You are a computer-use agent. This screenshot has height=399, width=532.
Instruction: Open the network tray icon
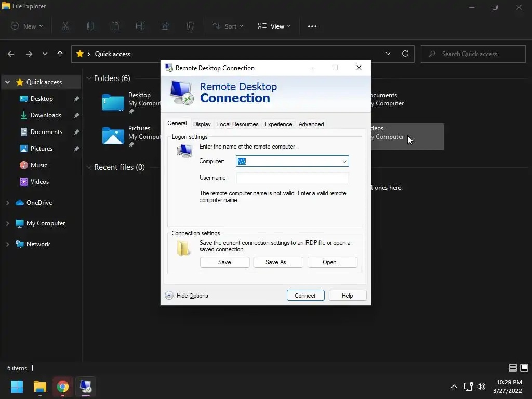point(469,387)
